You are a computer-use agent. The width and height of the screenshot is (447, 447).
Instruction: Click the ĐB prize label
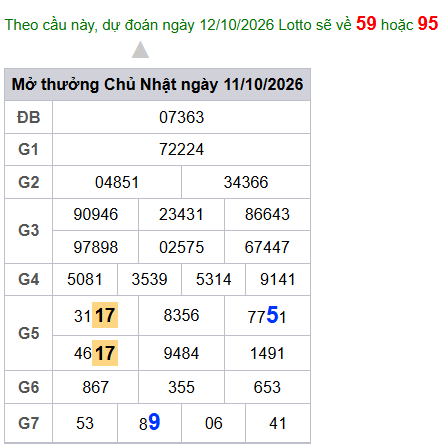point(29,117)
